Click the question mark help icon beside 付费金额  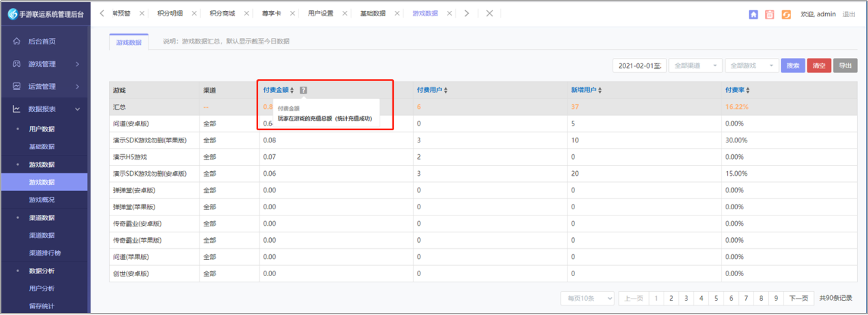tap(303, 90)
